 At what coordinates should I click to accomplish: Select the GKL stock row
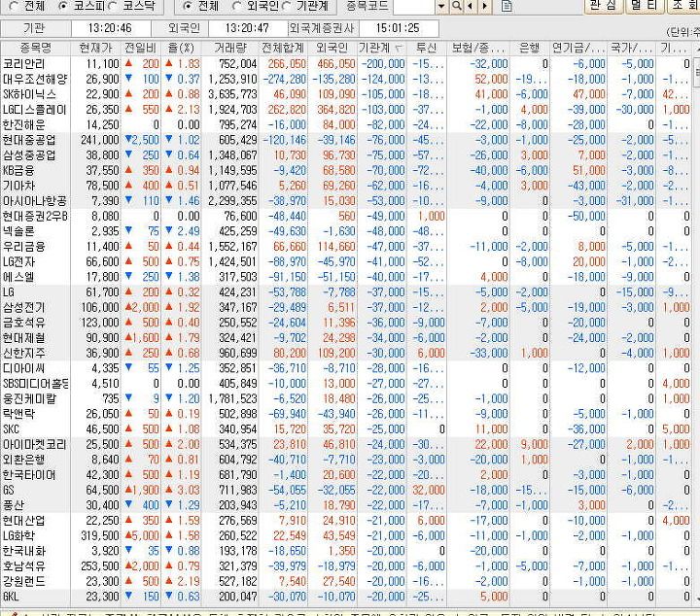[346, 597]
